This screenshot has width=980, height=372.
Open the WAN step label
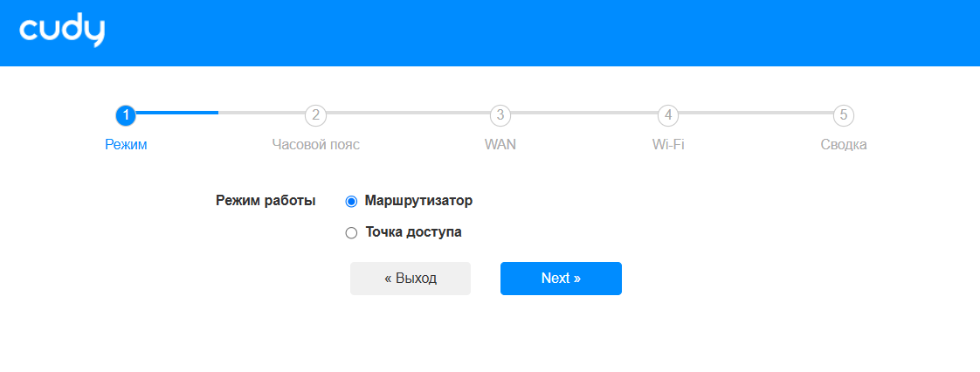point(500,145)
